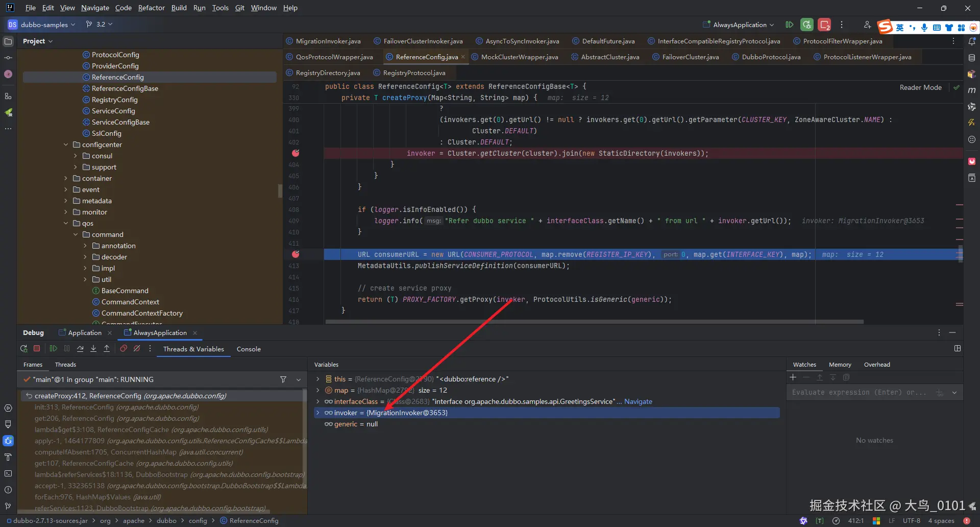The height and width of the screenshot is (527, 980).
Task: Open more debug actions menu
Action: pyautogui.click(x=150, y=349)
